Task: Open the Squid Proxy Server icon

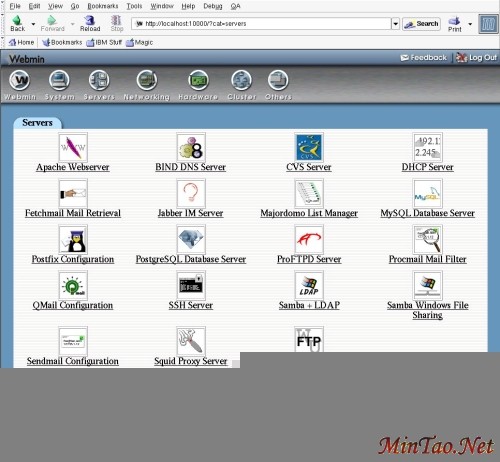Action: tap(191, 341)
